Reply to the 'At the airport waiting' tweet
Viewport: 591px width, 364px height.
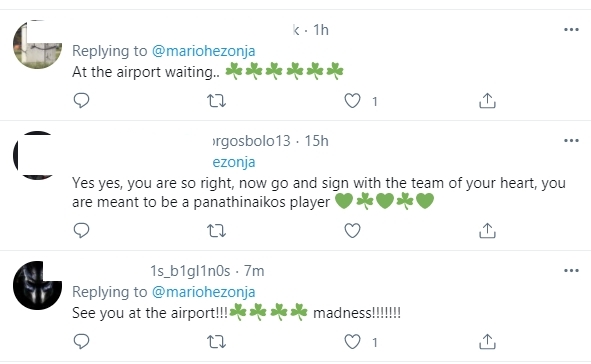[81, 101]
